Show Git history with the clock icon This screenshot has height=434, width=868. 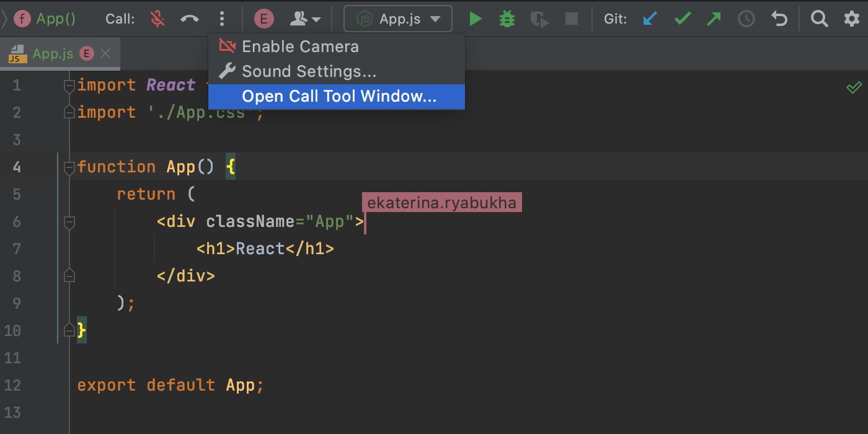(746, 19)
